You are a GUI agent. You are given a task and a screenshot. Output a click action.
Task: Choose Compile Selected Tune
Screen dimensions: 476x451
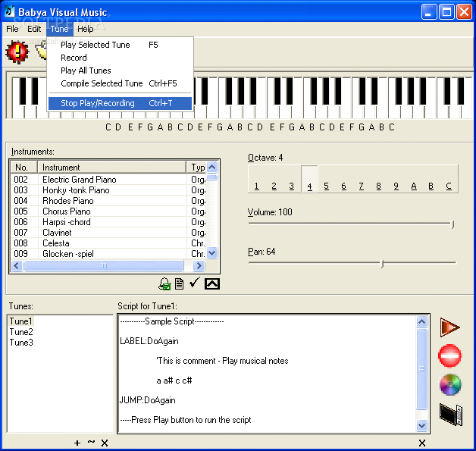click(x=120, y=83)
